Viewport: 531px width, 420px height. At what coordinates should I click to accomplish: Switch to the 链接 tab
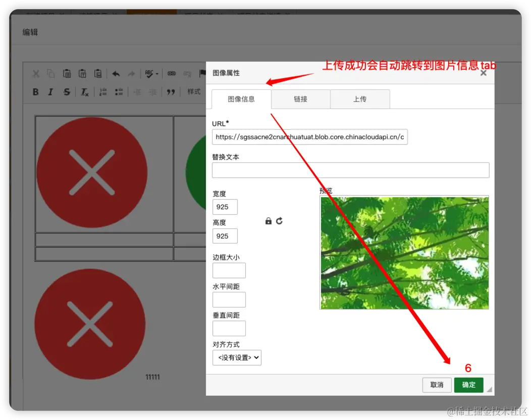pos(300,99)
